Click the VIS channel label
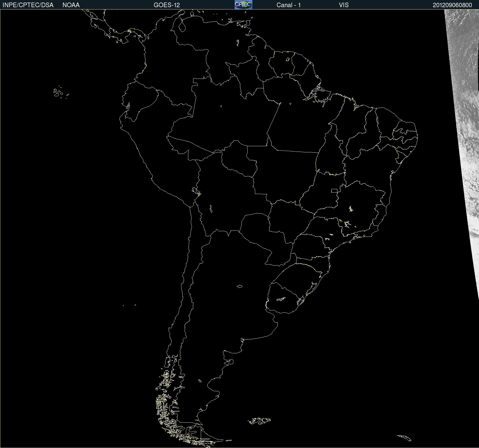 click(344, 5)
